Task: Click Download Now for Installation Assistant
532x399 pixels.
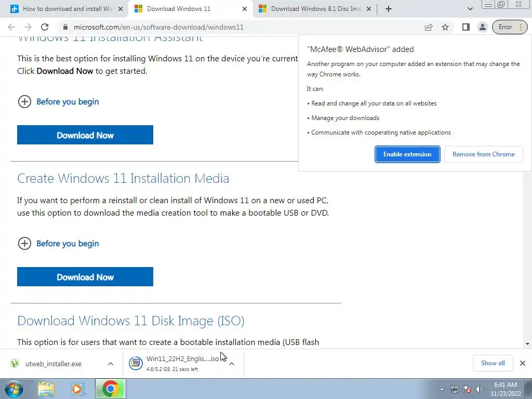Action: (85, 135)
